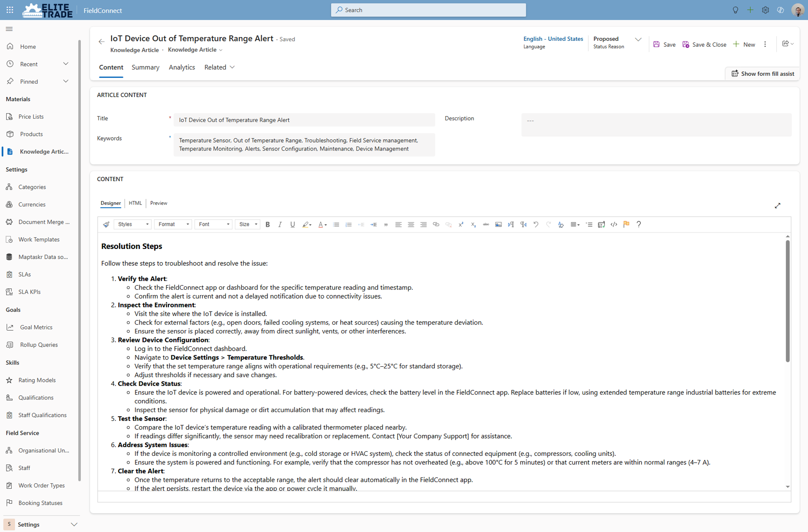Set right-to-left text direction
Image resolution: width=808 pixels, height=532 pixels.
[523, 225]
